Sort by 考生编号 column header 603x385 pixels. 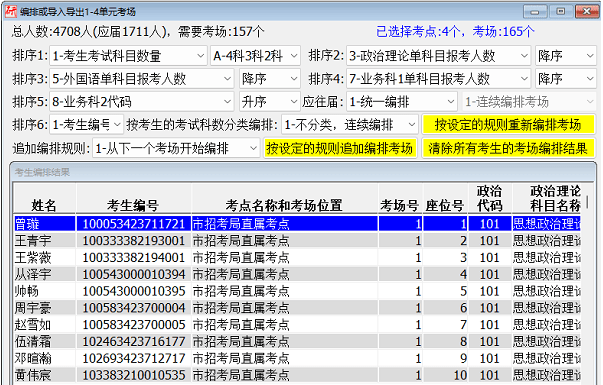(x=133, y=198)
